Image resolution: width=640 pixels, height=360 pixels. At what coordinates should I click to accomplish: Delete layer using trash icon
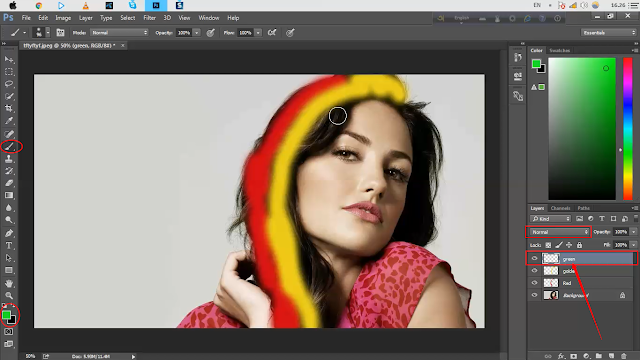(x=623, y=356)
